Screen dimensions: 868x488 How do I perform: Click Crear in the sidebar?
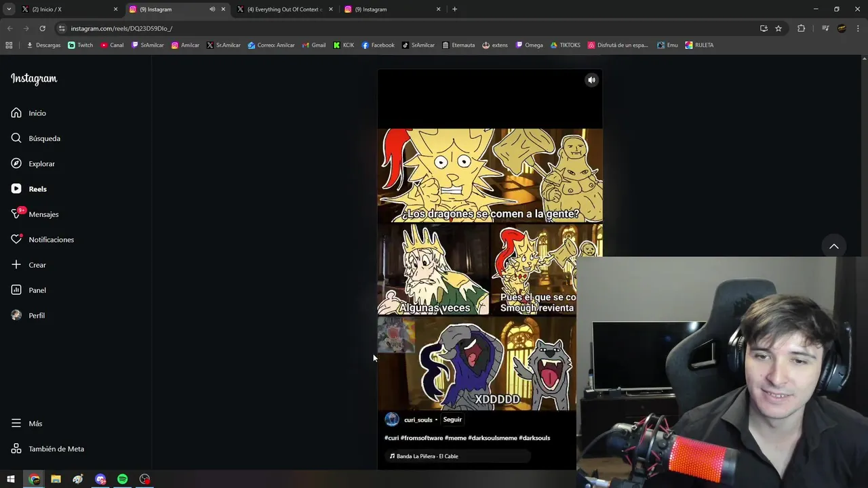28,265
